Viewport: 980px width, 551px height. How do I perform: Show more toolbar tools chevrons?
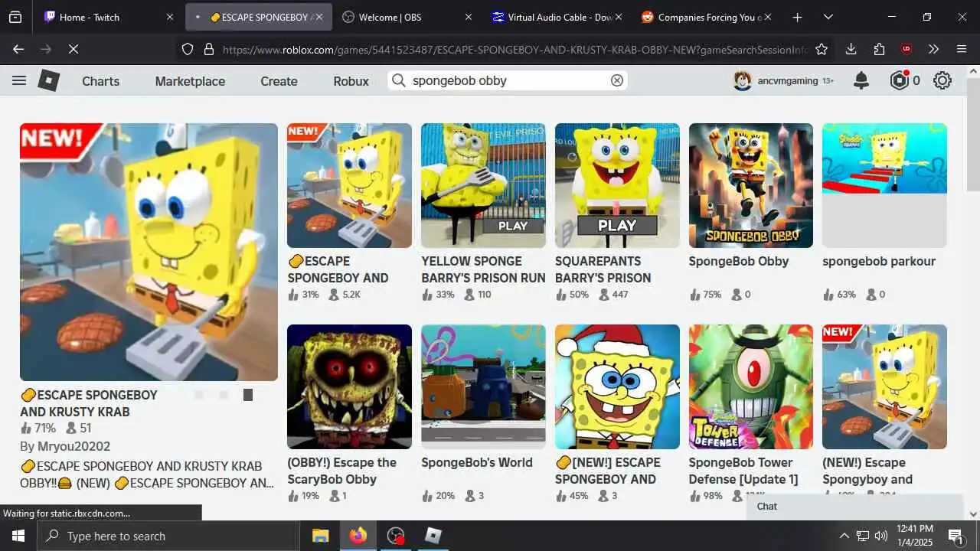tap(933, 49)
